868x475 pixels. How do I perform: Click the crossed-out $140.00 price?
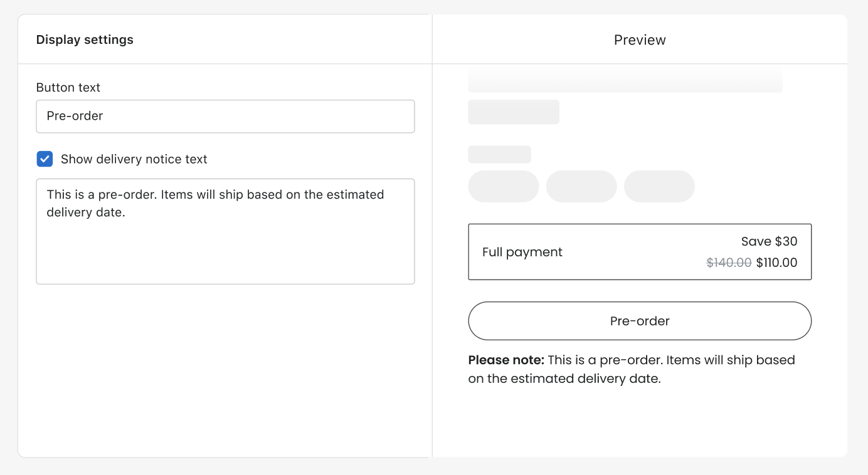pyautogui.click(x=729, y=263)
